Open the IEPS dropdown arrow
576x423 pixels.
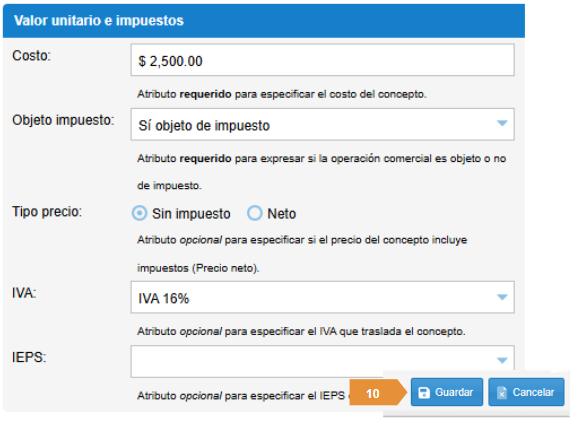tap(502, 361)
